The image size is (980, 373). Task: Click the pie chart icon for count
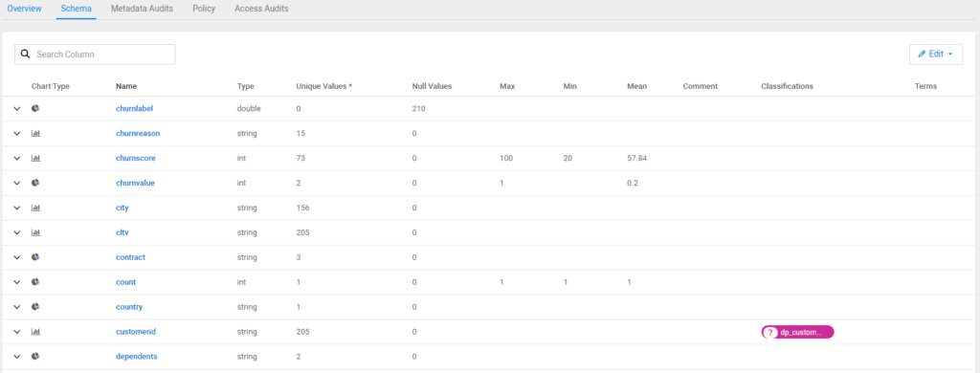pos(35,282)
